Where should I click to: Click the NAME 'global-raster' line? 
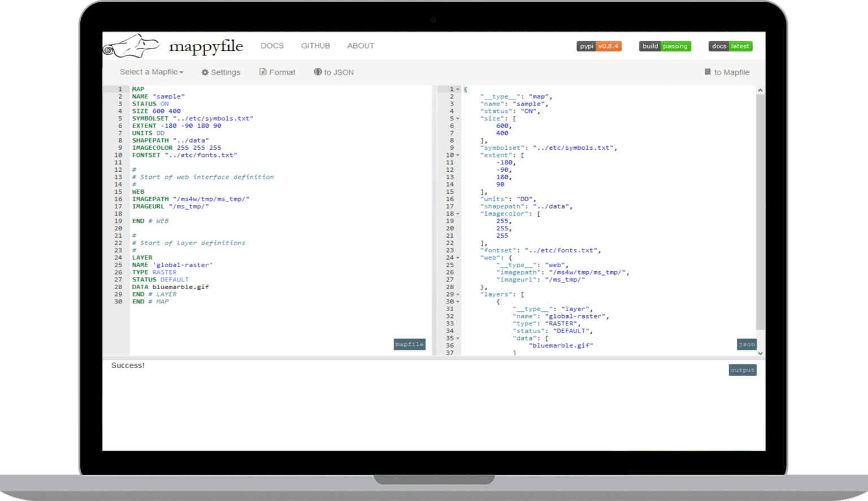click(172, 265)
